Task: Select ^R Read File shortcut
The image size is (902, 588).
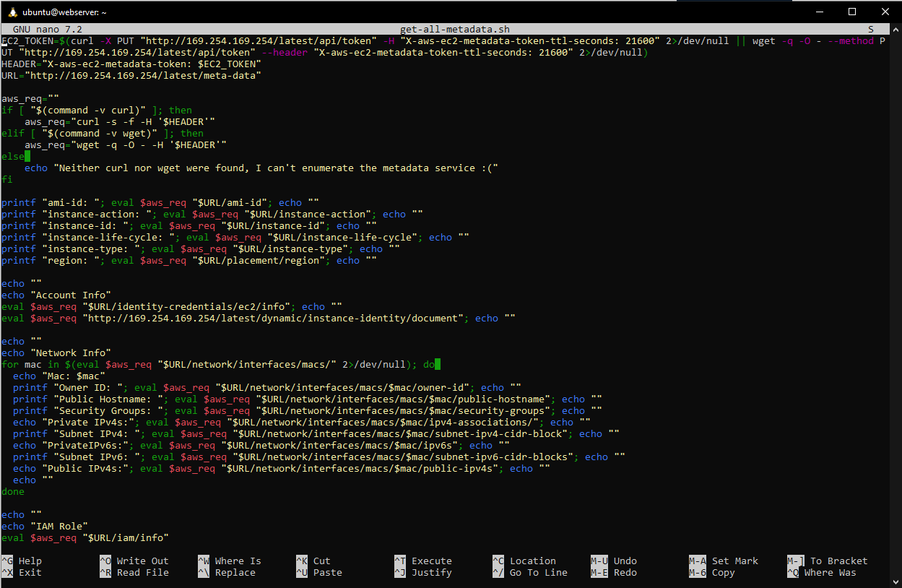Action: pos(134,573)
